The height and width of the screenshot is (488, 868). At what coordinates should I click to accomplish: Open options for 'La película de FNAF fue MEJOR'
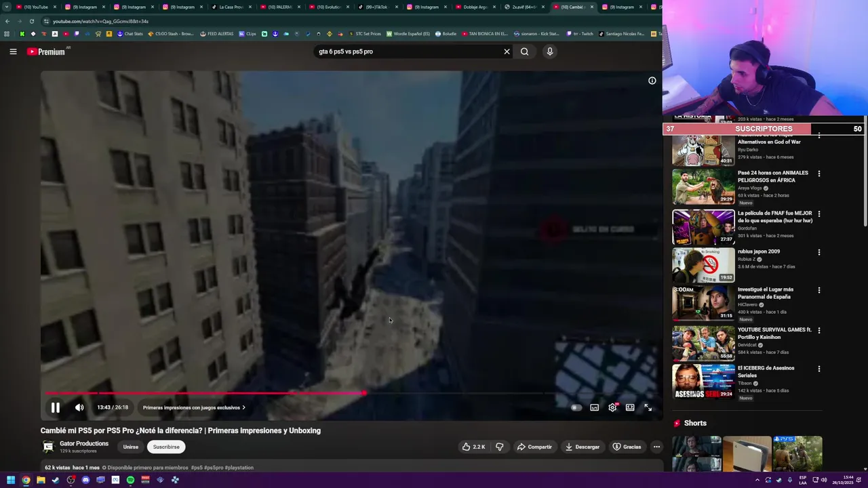point(819,213)
